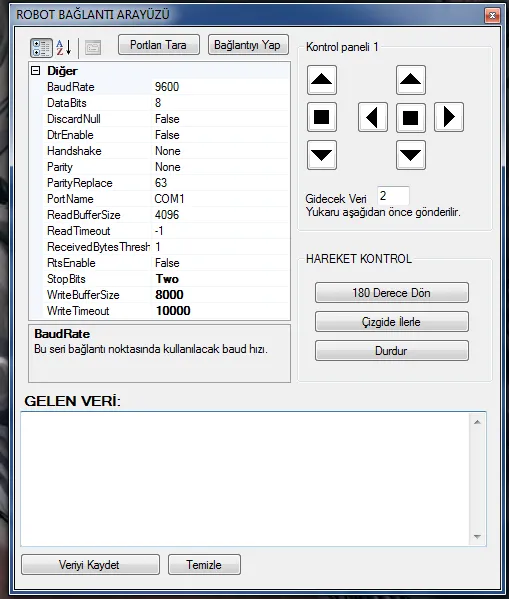This screenshot has height=599, width=509.
Task: Click the down arrow below the left/right arrows
Action: [411, 155]
